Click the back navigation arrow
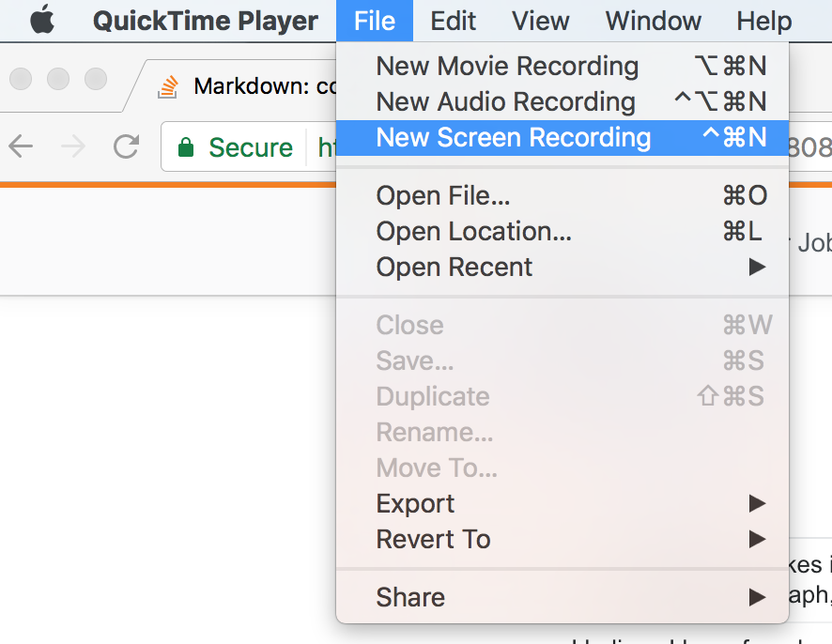Screen dimensions: 832x644 [x=22, y=146]
